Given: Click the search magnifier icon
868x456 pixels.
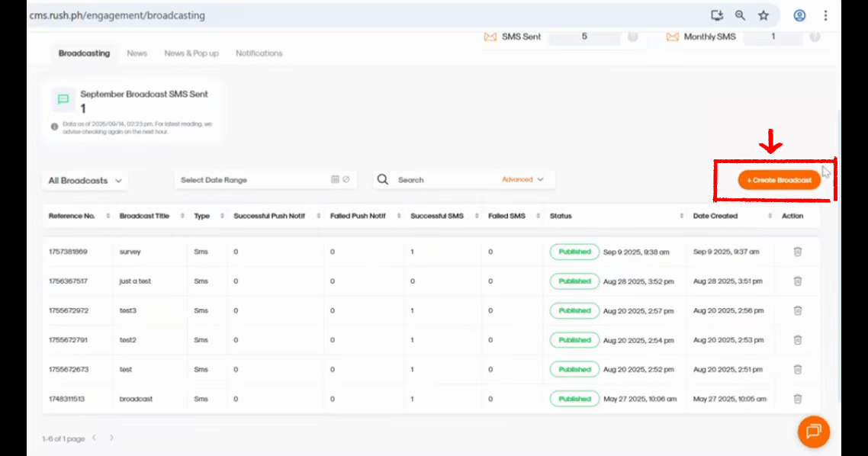Looking at the screenshot, I should pos(383,180).
